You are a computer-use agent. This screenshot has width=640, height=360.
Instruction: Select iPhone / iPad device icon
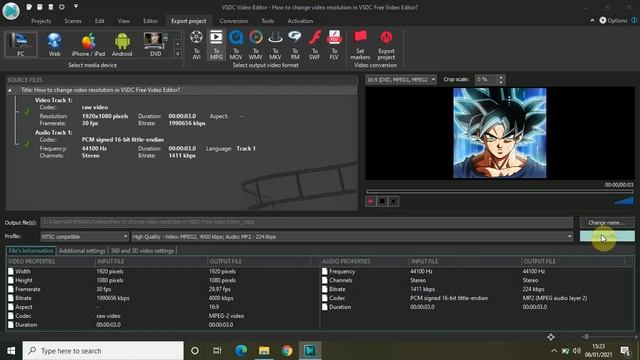click(88, 44)
